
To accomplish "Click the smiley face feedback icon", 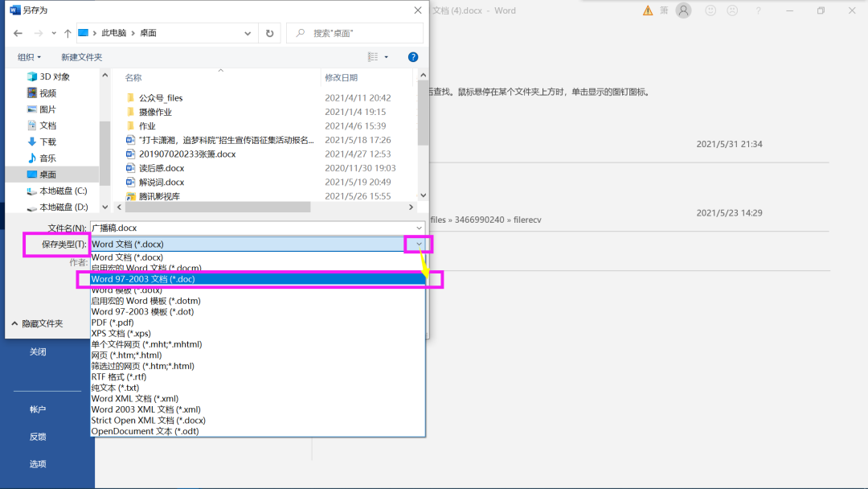I will click(710, 10).
